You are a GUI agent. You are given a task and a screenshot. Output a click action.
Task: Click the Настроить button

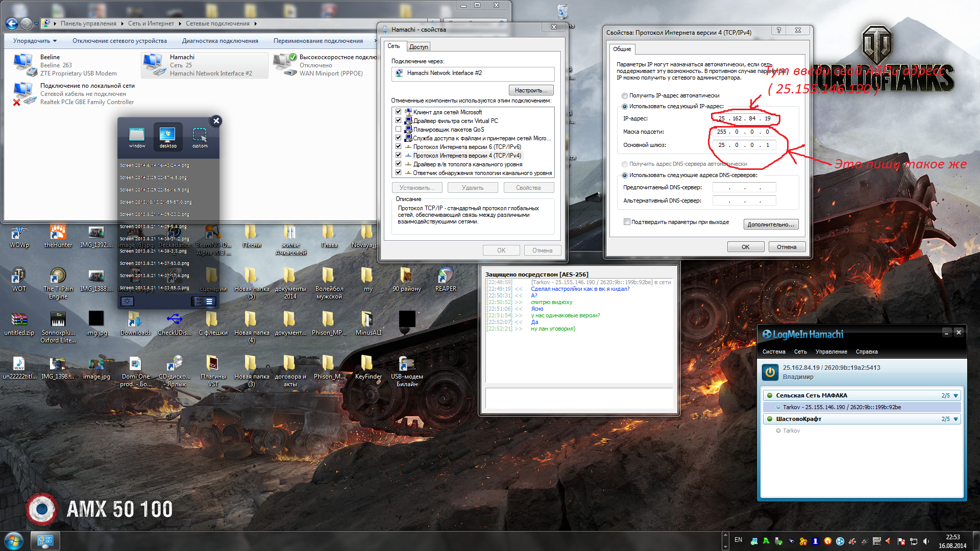531,90
